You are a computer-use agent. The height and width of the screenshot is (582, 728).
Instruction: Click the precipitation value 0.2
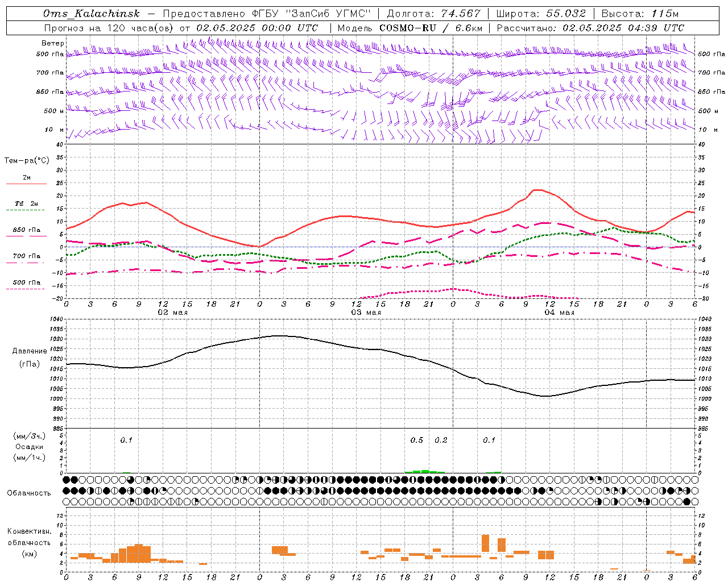[x=441, y=440]
